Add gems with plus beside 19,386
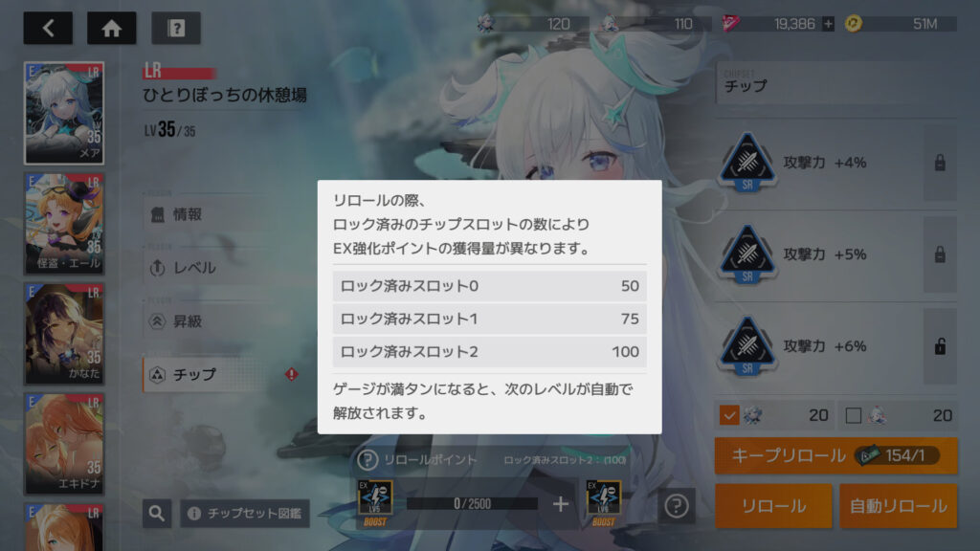 [828, 24]
